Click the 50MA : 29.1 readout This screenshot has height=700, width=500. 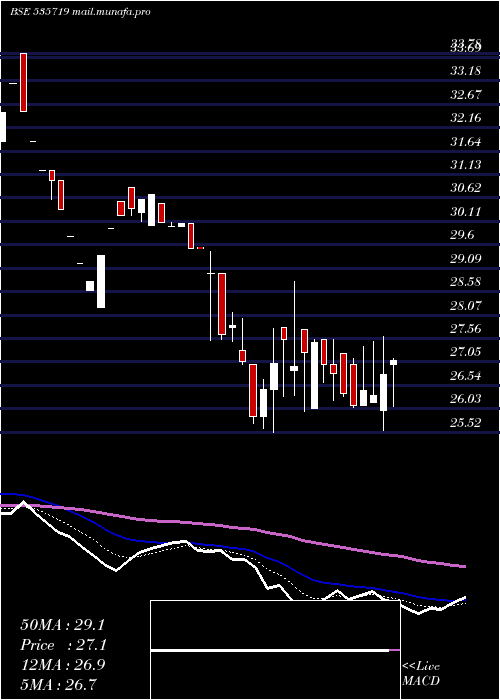pos(62,625)
